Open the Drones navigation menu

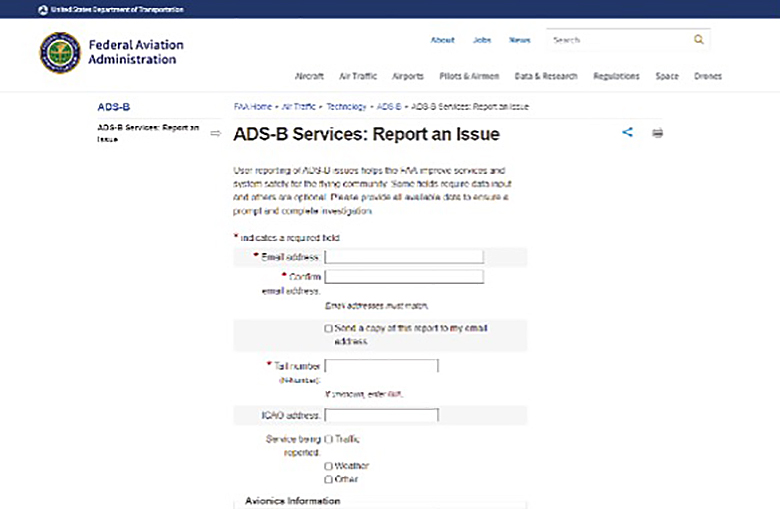pos(708,76)
